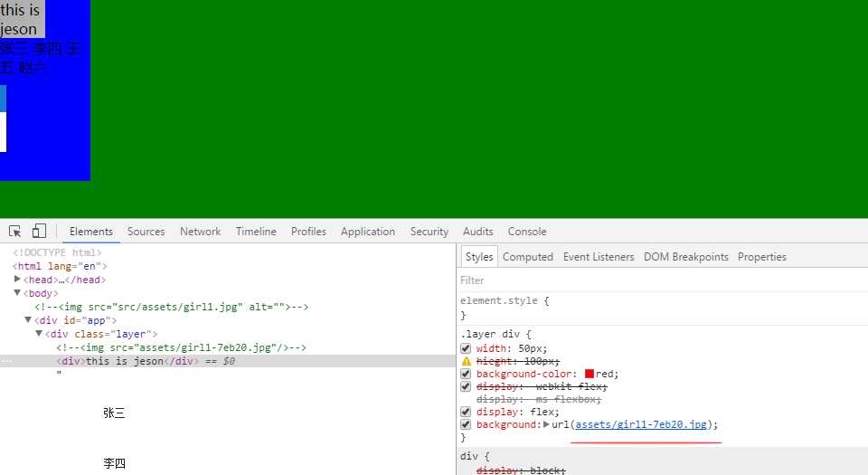Screen dimensions: 868x475
Task: Select the html lang="en" line
Action: 60,266
